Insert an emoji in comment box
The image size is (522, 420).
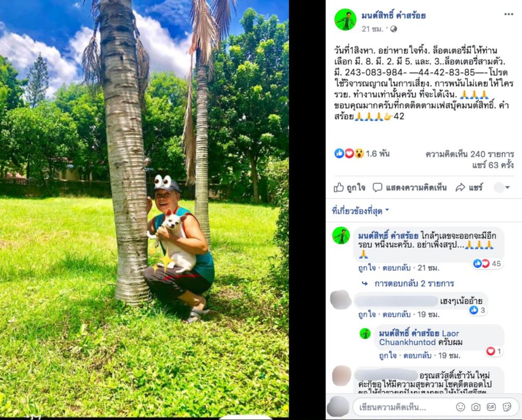click(x=460, y=407)
